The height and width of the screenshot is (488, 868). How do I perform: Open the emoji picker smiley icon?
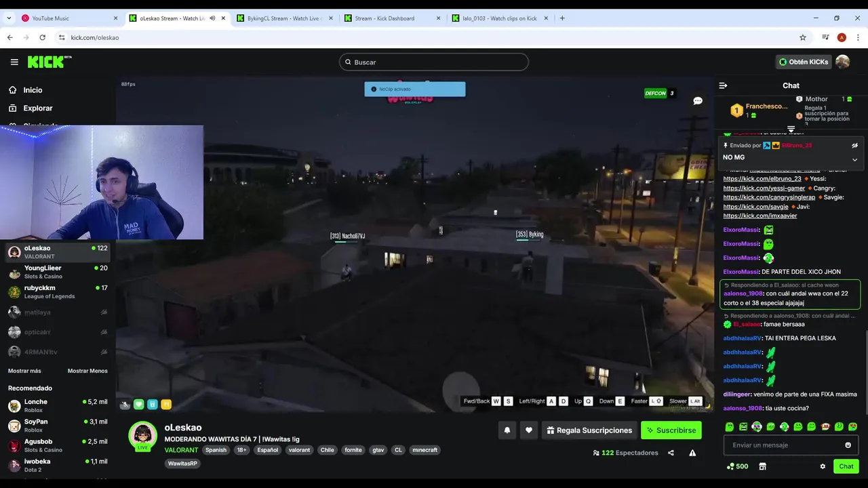pos(848,445)
